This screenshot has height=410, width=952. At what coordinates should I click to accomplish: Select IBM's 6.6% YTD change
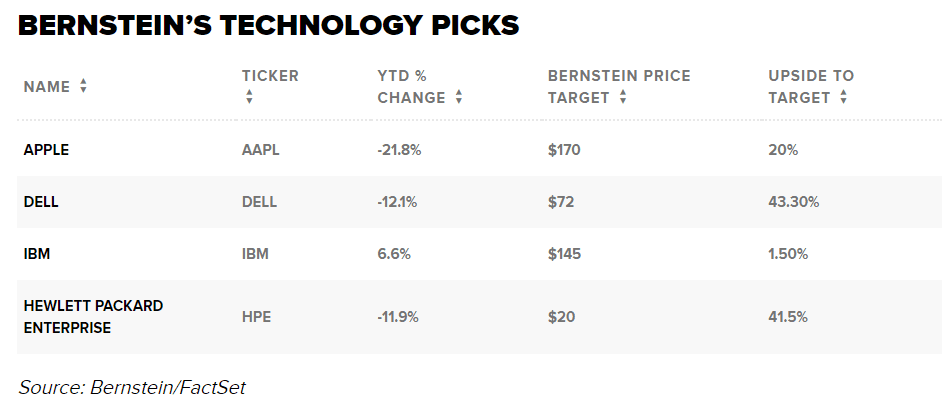[394, 254]
